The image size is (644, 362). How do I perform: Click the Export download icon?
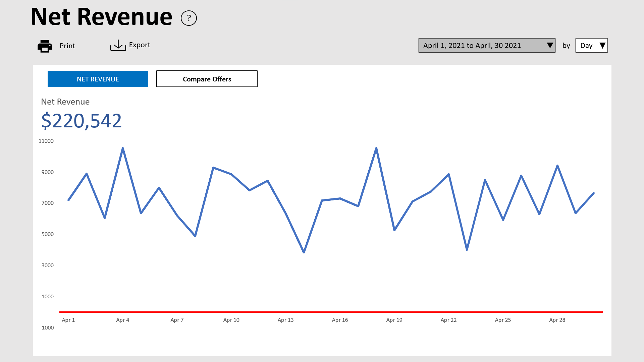118,45
